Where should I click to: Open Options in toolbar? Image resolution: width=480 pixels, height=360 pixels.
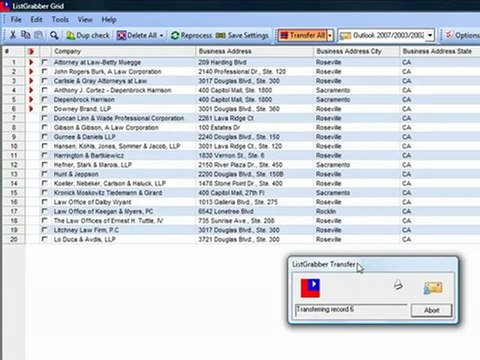point(463,35)
